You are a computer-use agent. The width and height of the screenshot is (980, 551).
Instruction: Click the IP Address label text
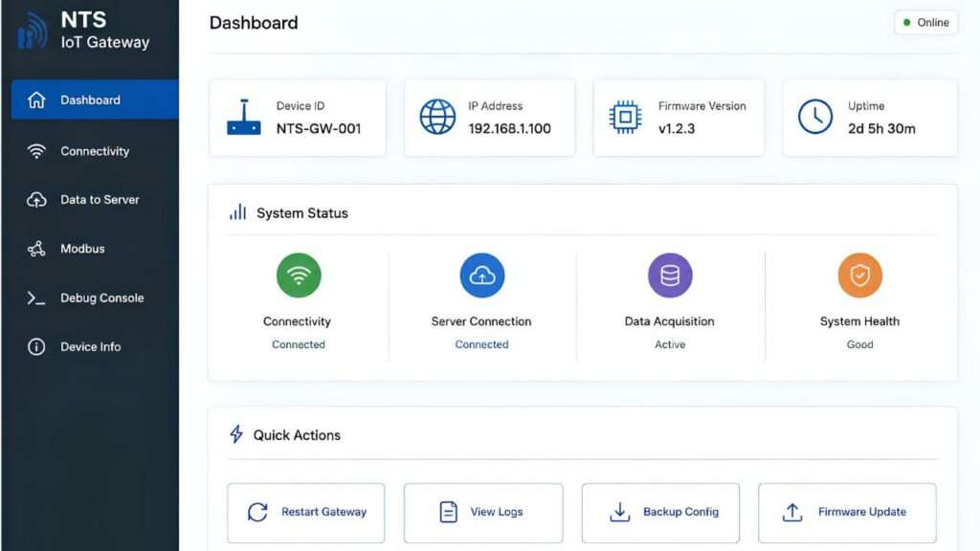click(x=496, y=106)
